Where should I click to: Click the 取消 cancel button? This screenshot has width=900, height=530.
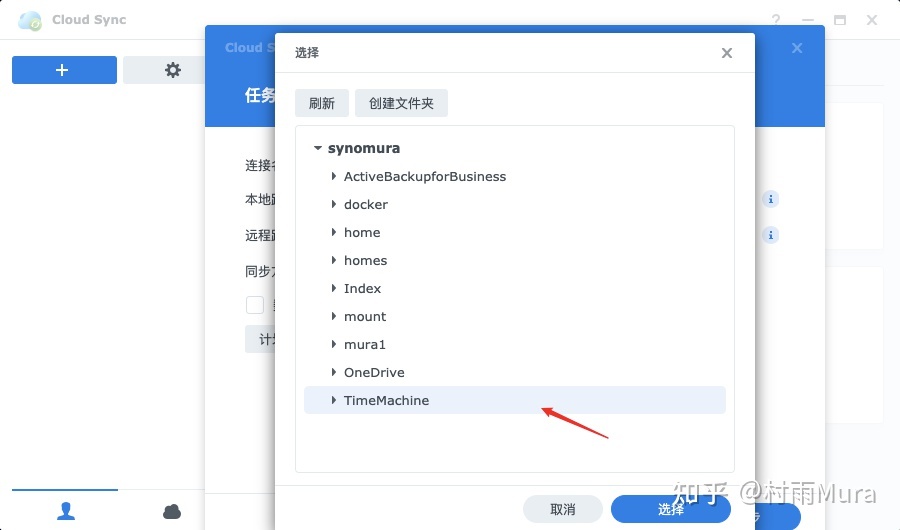562,509
